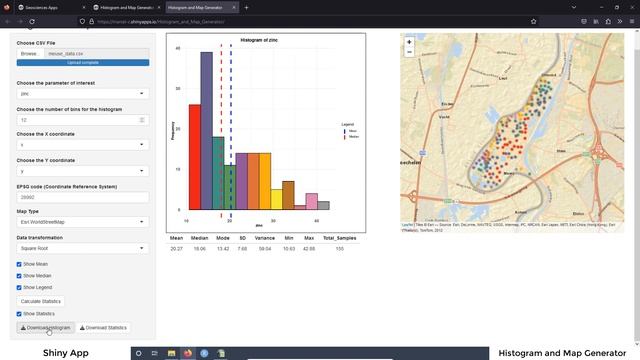Viewport: 640px width, 360px height.
Task: Click the CSV filename text field
Action: pyautogui.click(x=97, y=53)
